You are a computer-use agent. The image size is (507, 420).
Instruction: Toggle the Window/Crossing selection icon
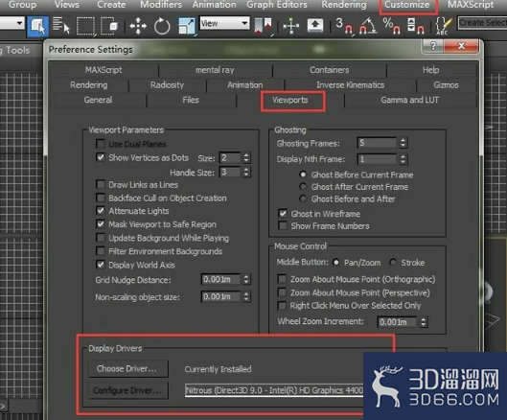(x=109, y=26)
